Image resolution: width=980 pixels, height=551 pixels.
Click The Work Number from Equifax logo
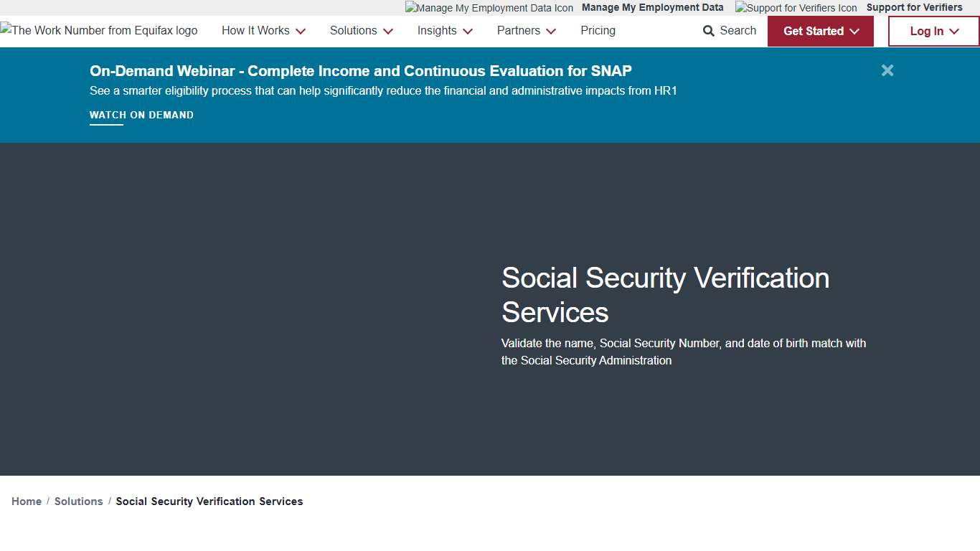(98, 30)
